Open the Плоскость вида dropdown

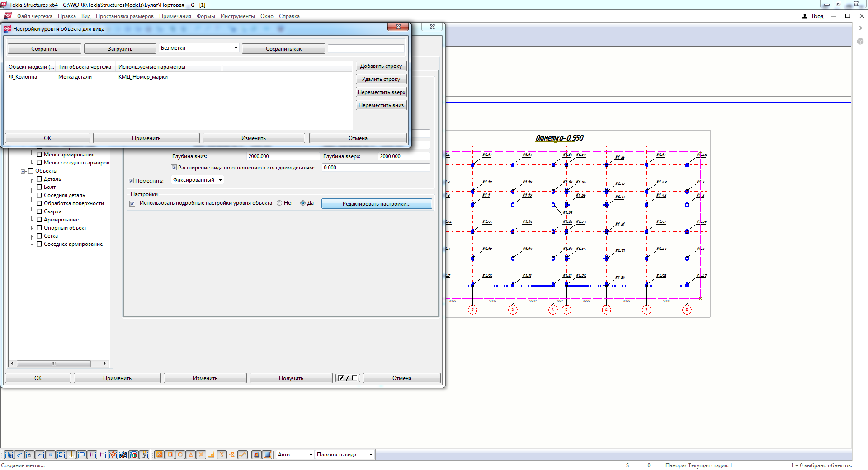click(344, 455)
